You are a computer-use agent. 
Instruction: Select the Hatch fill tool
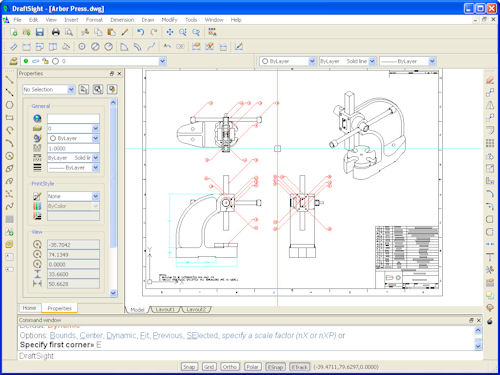[x=9, y=219]
